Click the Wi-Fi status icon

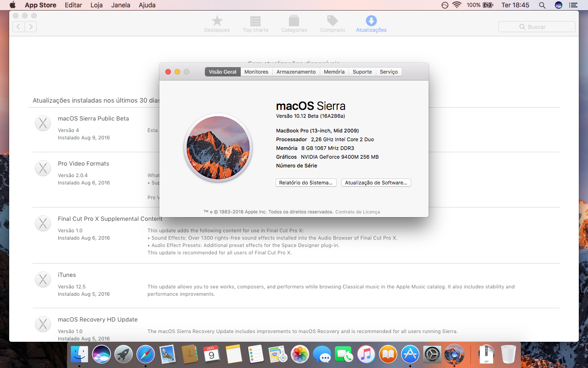tap(457, 5)
